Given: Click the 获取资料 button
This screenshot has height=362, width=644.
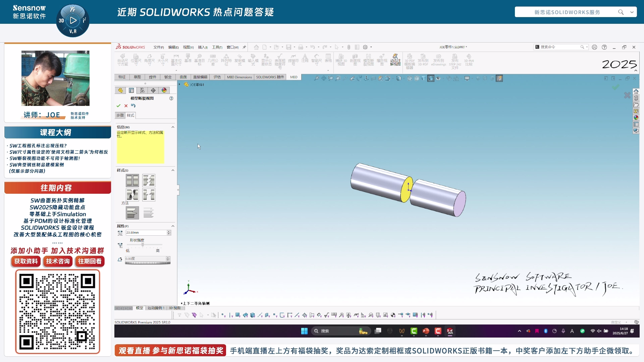Looking at the screenshot, I should 26,261.
